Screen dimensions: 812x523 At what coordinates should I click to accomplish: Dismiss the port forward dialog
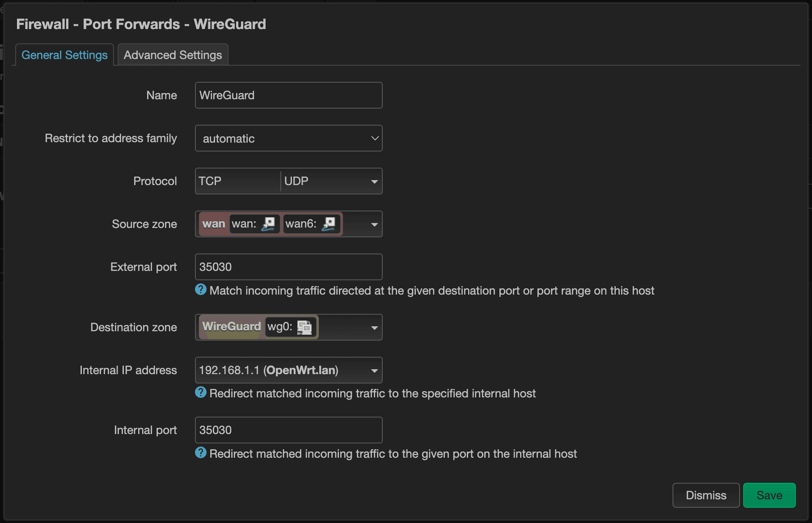[x=706, y=495]
